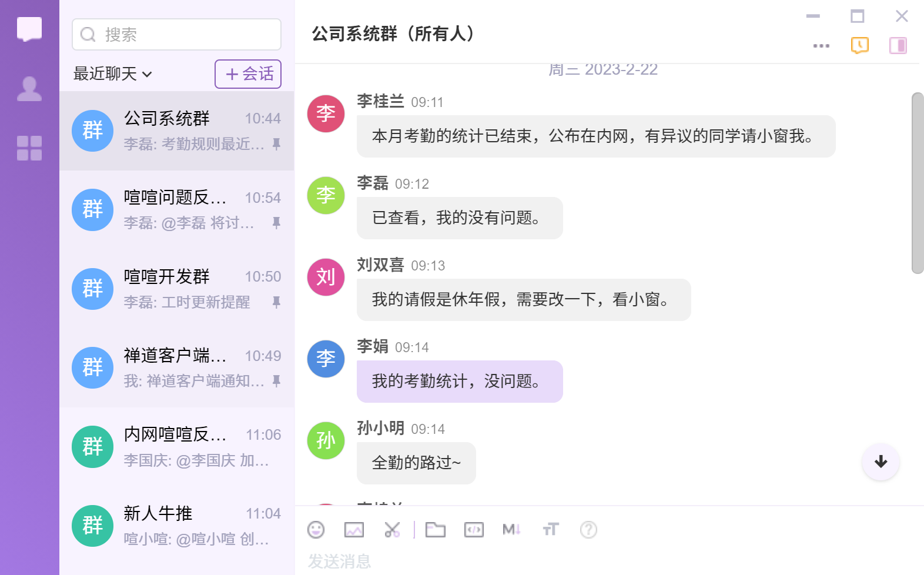Open the send file folder icon

click(x=436, y=530)
